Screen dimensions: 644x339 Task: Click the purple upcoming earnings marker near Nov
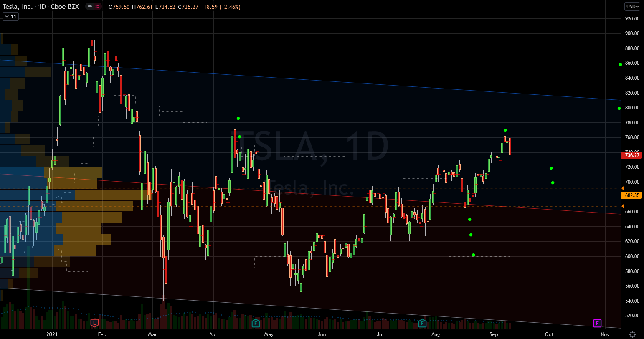(597, 323)
